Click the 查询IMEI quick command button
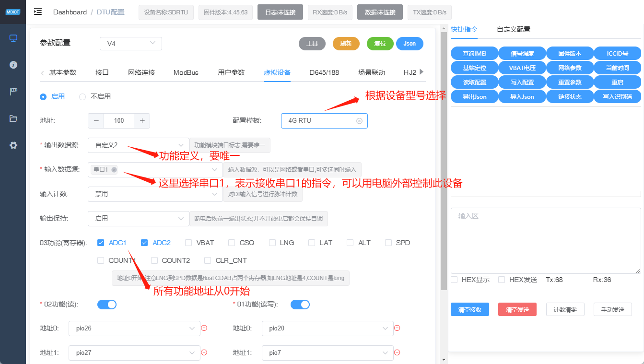The image size is (644, 364). coord(474,53)
